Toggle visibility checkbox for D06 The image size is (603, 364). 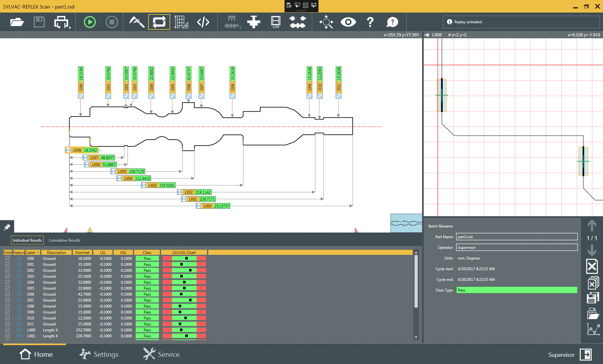click(8, 294)
